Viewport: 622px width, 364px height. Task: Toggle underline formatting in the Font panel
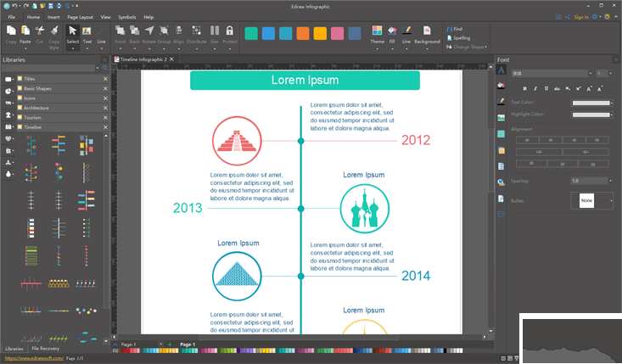pos(546,88)
